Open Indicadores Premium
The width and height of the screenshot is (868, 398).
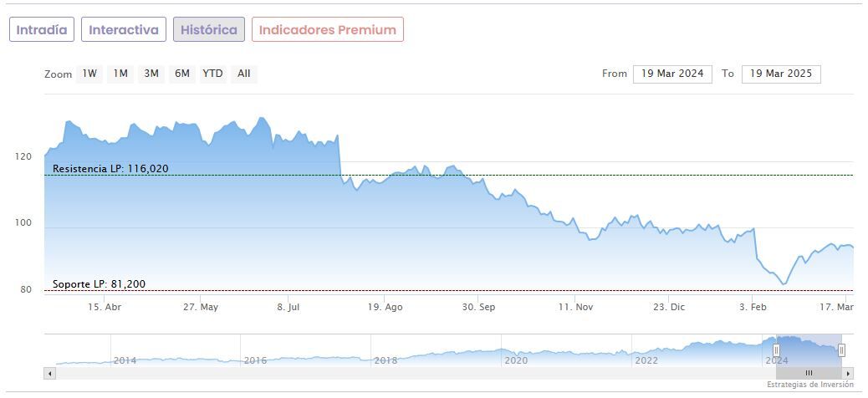328,29
